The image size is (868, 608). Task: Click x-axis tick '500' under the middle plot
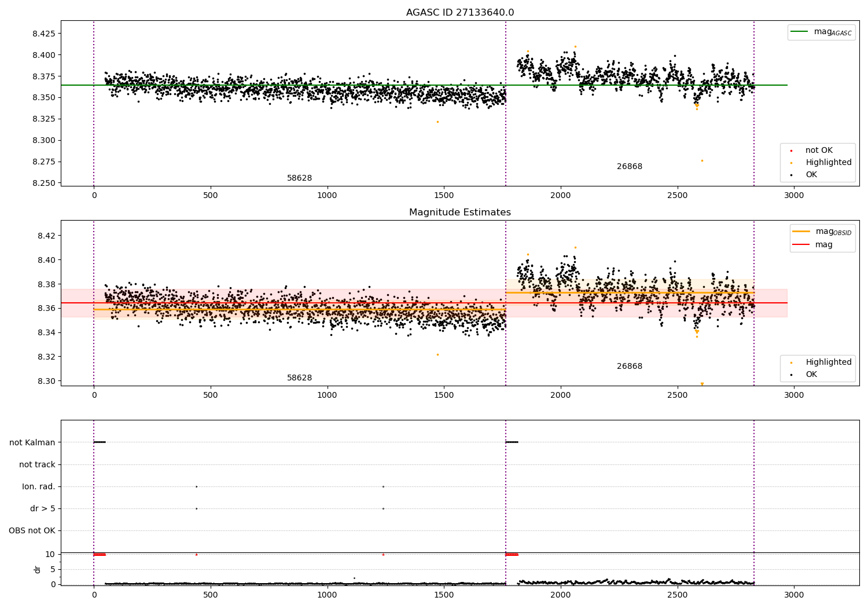point(211,395)
